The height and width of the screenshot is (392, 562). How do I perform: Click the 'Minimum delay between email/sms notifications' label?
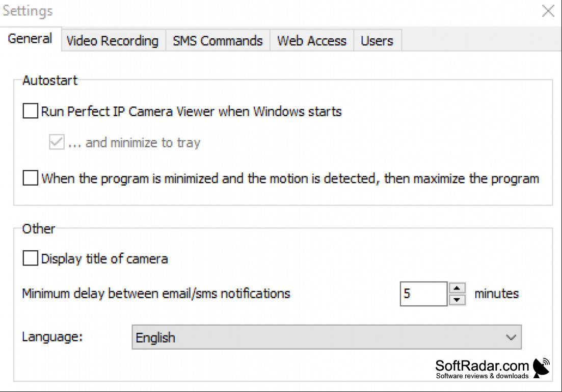(x=156, y=294)
